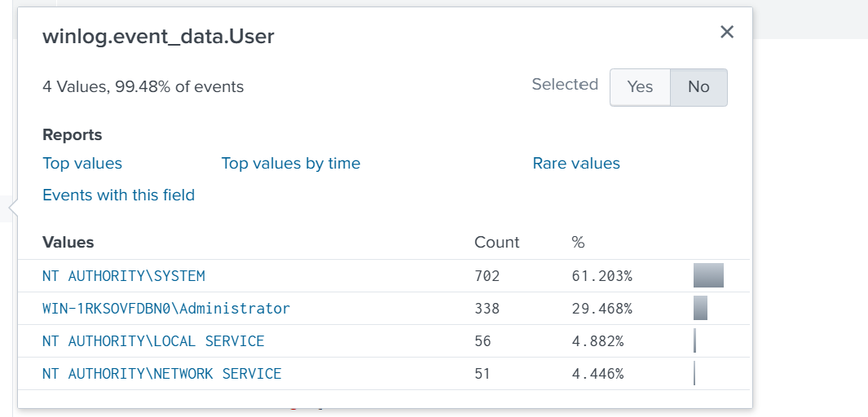The image size is (868, 417).
Task: Open the Top values report
Action: (x=82, y=164)
